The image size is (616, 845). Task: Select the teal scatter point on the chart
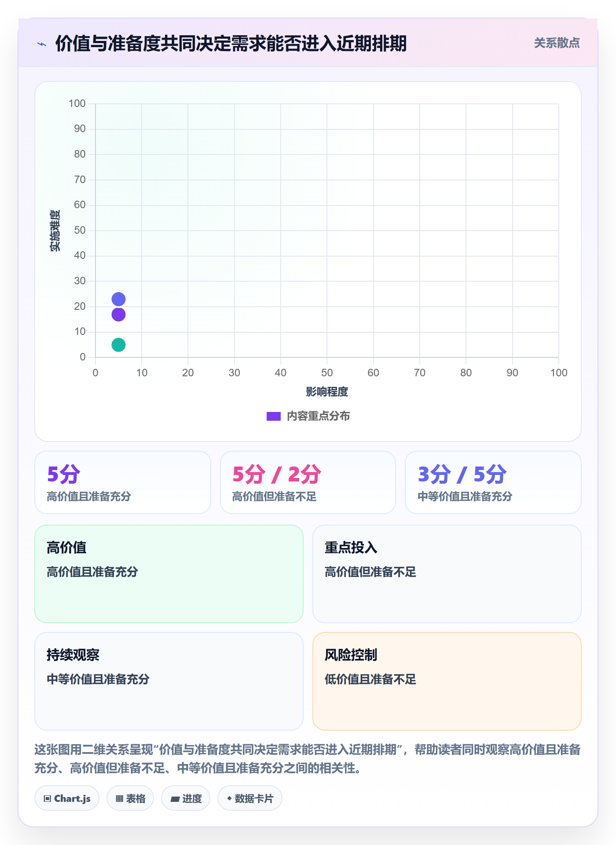(118, 345)
